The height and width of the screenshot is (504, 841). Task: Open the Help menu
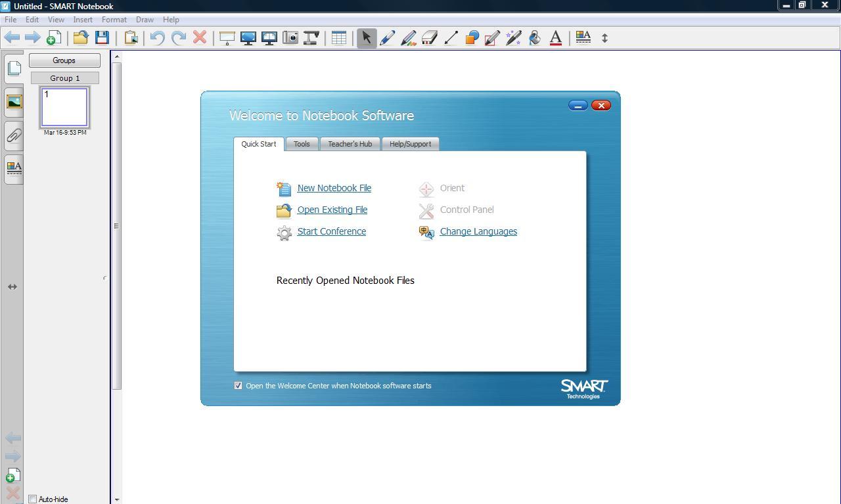coord(171,20)
